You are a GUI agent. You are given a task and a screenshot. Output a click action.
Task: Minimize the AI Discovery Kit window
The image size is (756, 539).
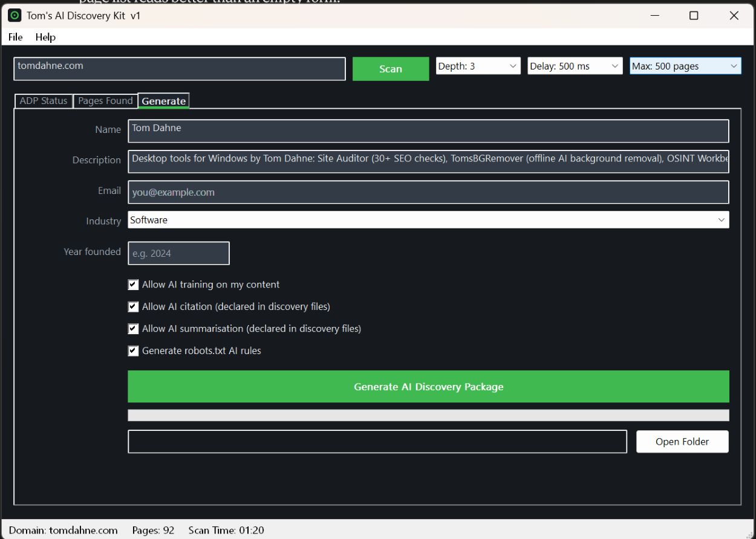coord(654,16)
